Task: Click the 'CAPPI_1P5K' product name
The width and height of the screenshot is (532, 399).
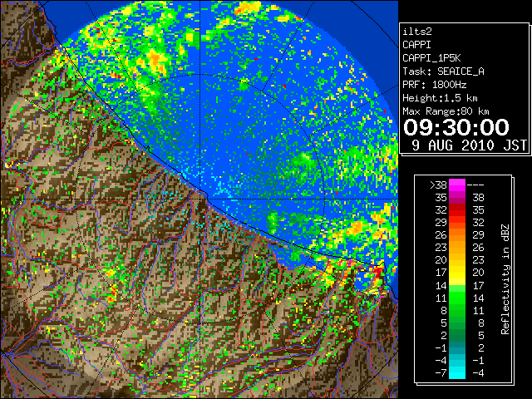Action: (x=431, y=58)
